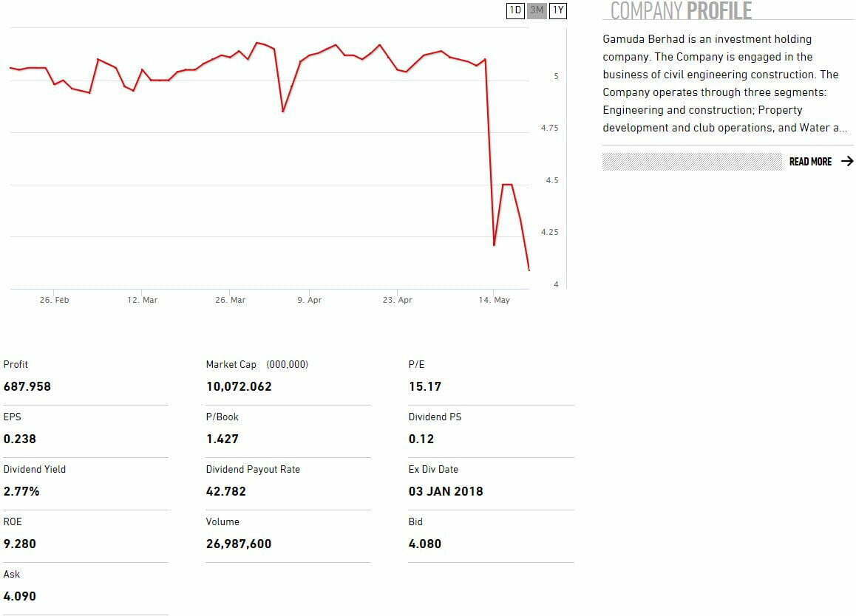The width and height of the screenshot is (856, 616).
Task: Click the Volume value 26,987,600
Action: point(239,544)
